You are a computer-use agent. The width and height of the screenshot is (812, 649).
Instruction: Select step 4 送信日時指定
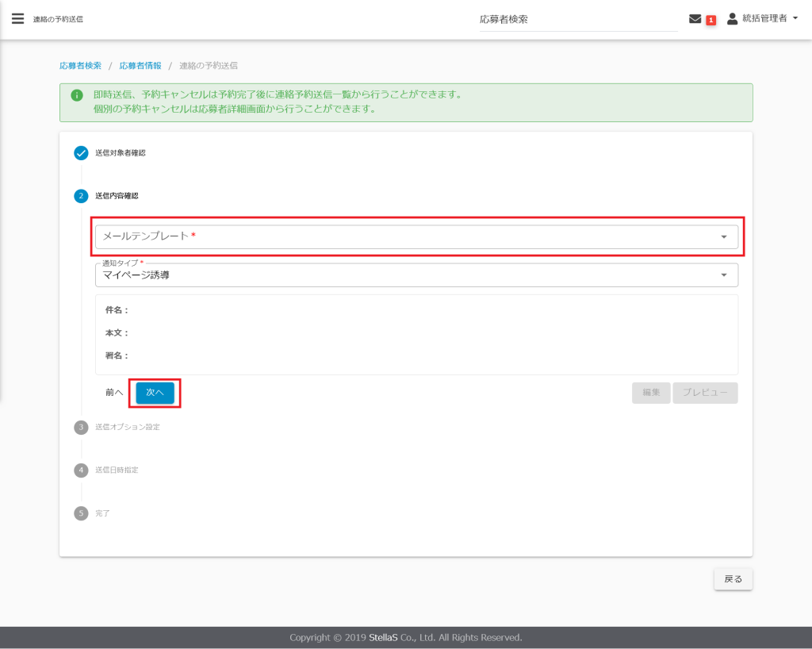[117, 470]
